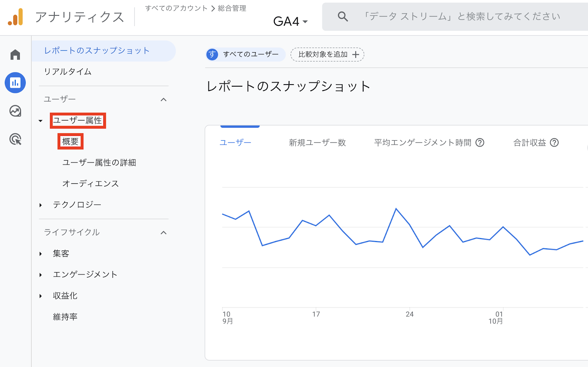
Task: Collapse the ユーザー section chevron
Action: point(164,100)
